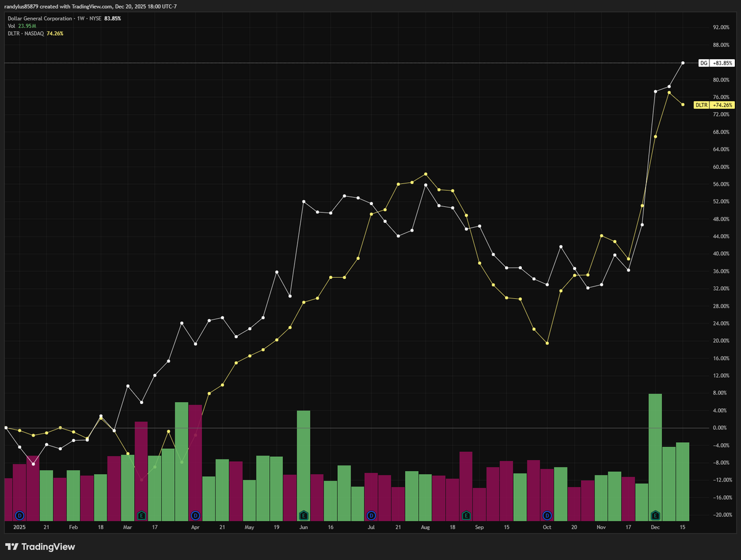The image size is (741, 560).
Task: Select the DLTR price scale label
Action: [x=701, y=105]
